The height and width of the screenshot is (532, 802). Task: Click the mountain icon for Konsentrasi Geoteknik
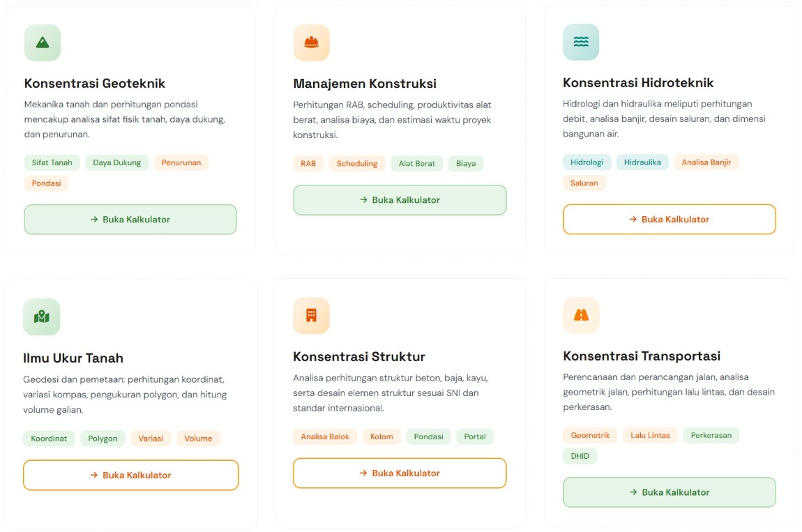(x=43, y=43)
